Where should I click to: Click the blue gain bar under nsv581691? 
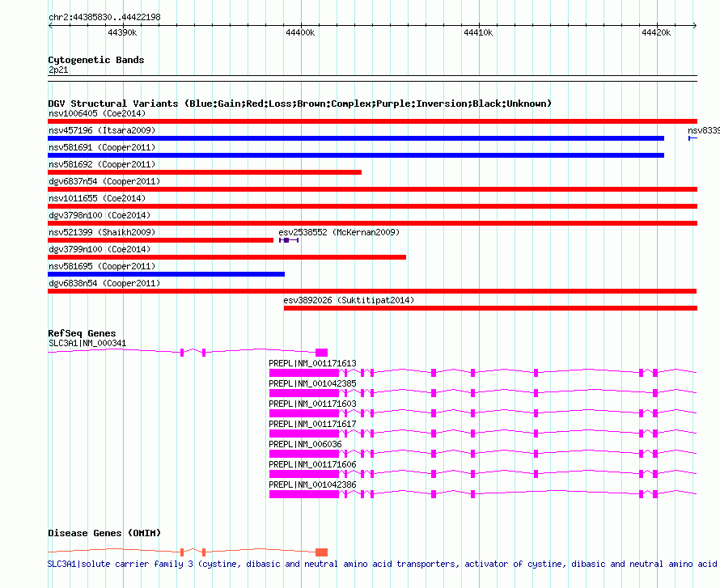[356, 155]
